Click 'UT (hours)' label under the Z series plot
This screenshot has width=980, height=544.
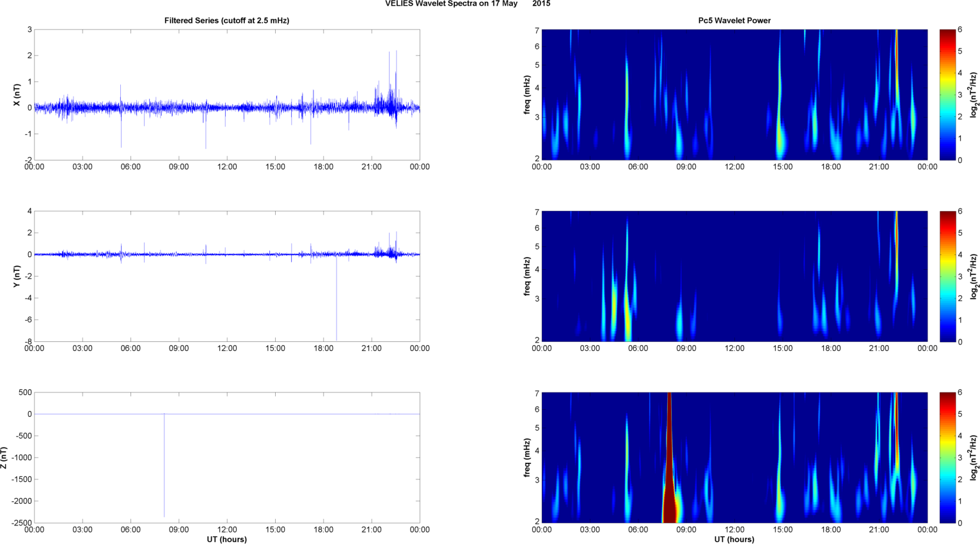click(x=226, y=539)
